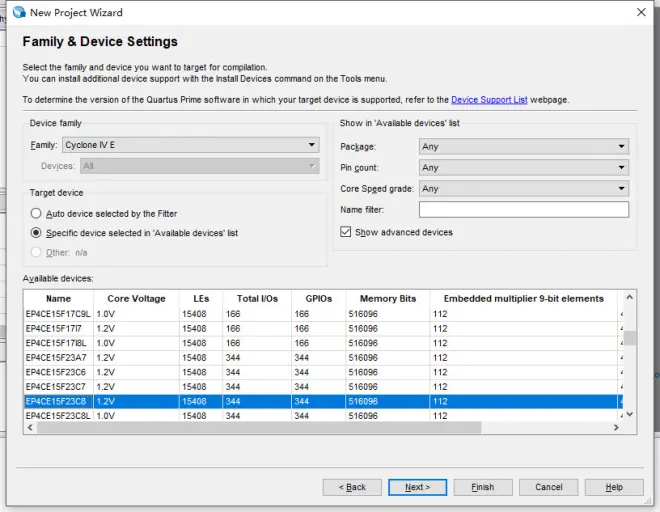
Task: Select Specific device selected in Available devices list
Action: click(x=36, y=233)
